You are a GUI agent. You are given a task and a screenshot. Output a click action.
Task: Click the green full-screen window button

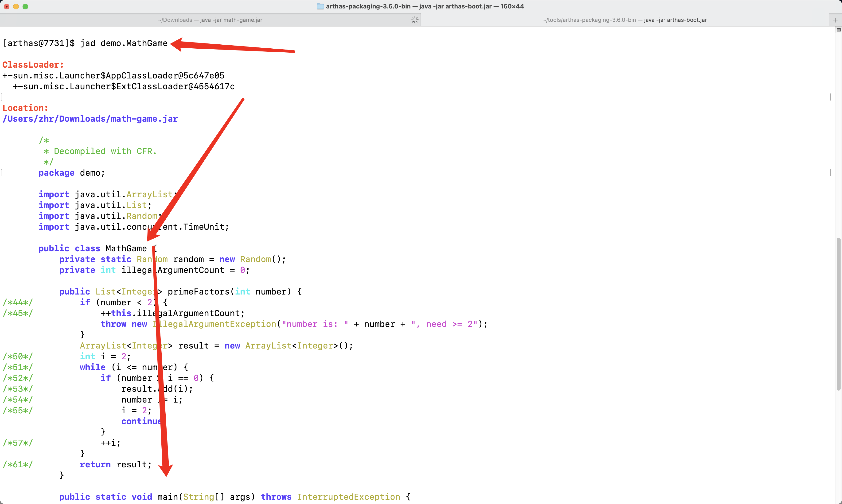coord(25,6)
